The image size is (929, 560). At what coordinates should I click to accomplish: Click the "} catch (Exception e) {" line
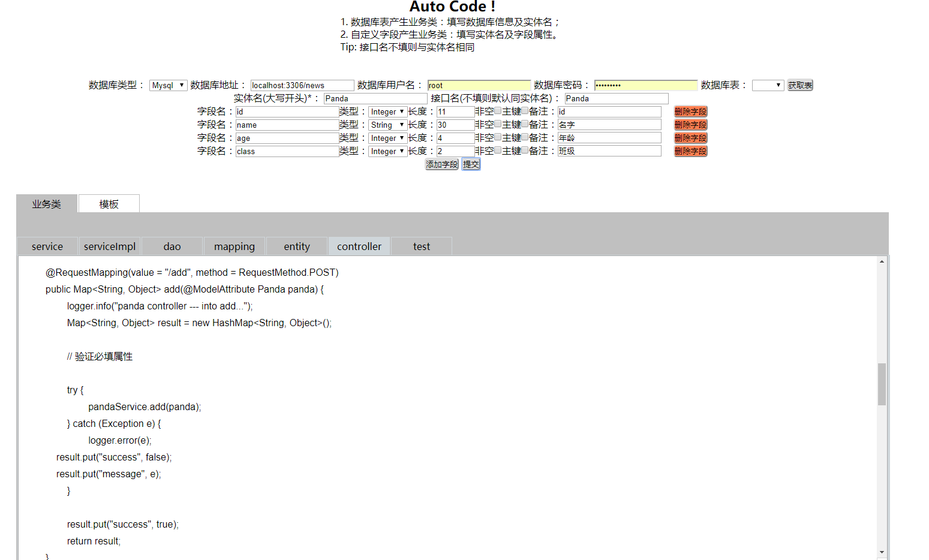tap(114, 424)
